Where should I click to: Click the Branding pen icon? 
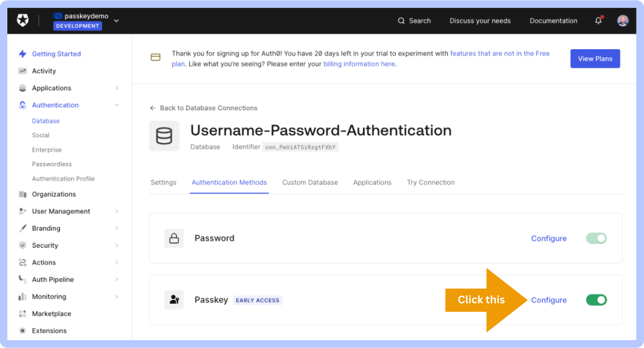tap(23, 229)
